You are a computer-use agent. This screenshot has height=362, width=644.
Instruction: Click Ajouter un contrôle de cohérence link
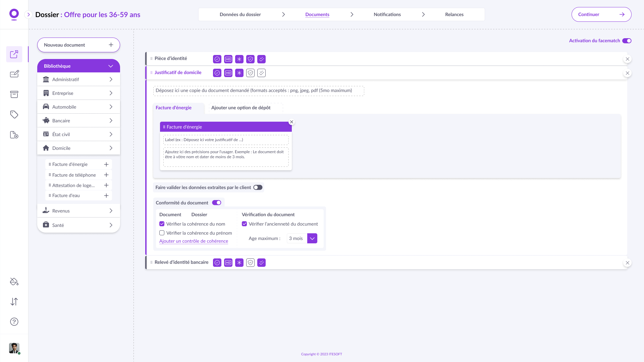coord(194,241)
